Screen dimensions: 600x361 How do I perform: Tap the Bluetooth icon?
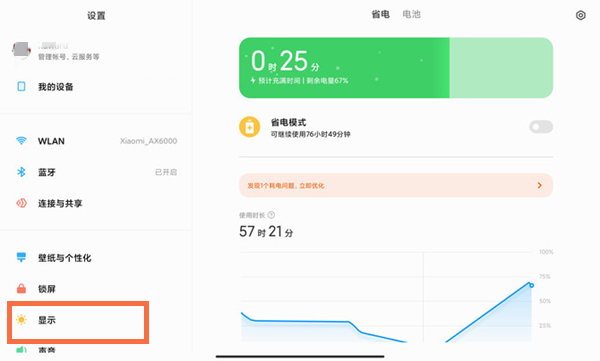tap(21, 172)
